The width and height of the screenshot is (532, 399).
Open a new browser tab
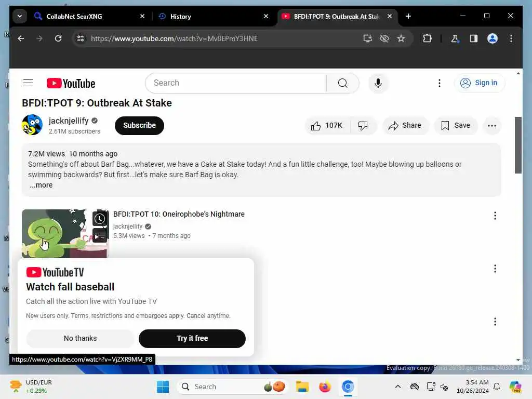point(408,16)
